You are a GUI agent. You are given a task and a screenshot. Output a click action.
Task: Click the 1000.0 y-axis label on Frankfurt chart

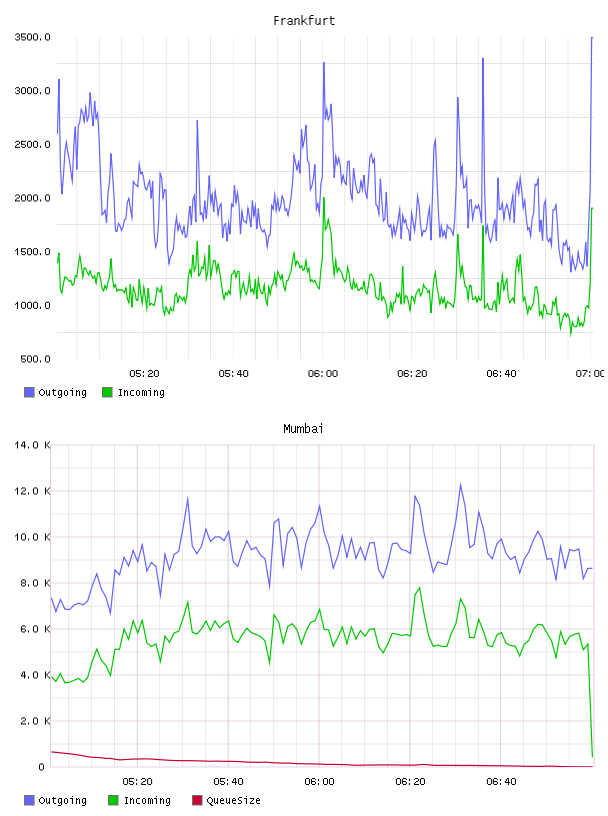click(32, 305)
